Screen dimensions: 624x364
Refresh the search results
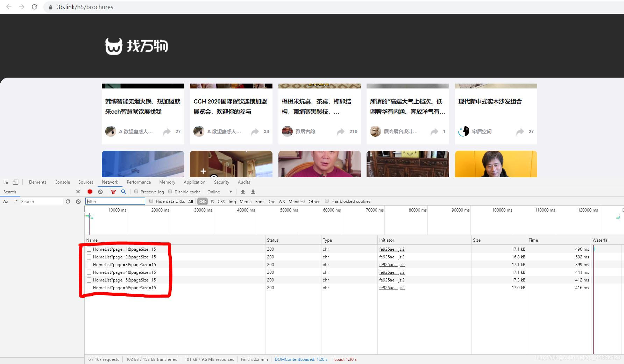[68, 202]
